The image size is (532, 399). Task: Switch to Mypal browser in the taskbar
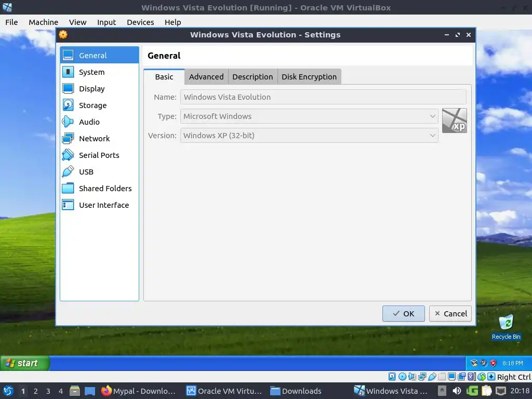[x=138, y=391]
